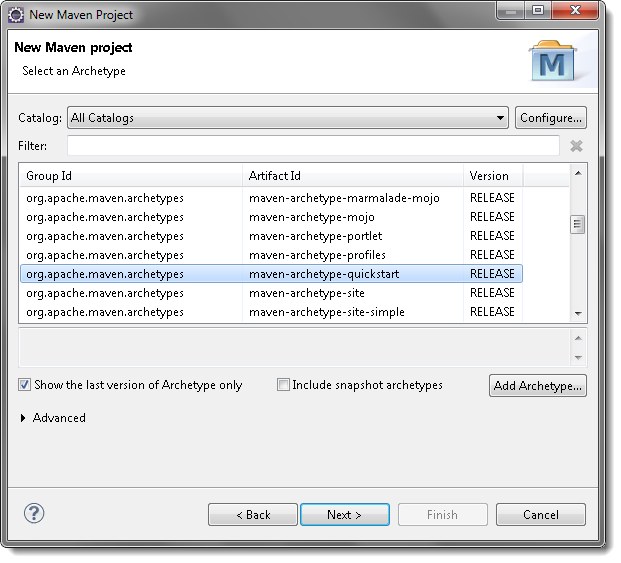Select the maven-archetype-site-simple row
This screenshot has width=621, height=563.
[x=271, y=312]
